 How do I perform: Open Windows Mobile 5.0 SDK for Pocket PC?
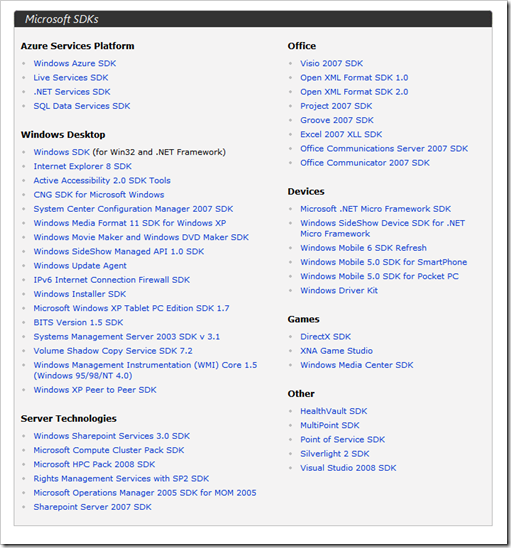(x=380, y=276)
